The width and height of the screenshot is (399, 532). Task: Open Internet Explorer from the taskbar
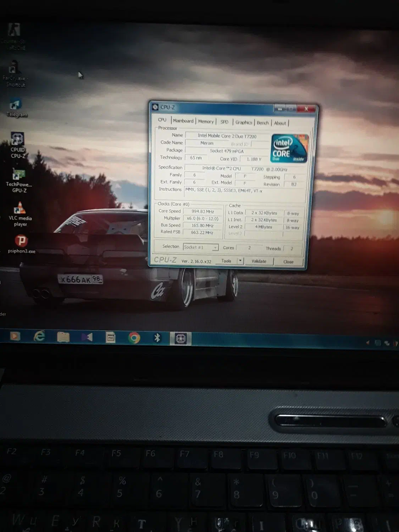[39, 336]
